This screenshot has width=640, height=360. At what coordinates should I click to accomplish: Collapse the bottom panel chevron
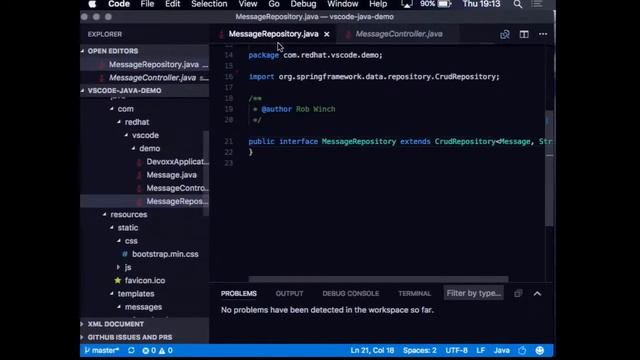537,293
